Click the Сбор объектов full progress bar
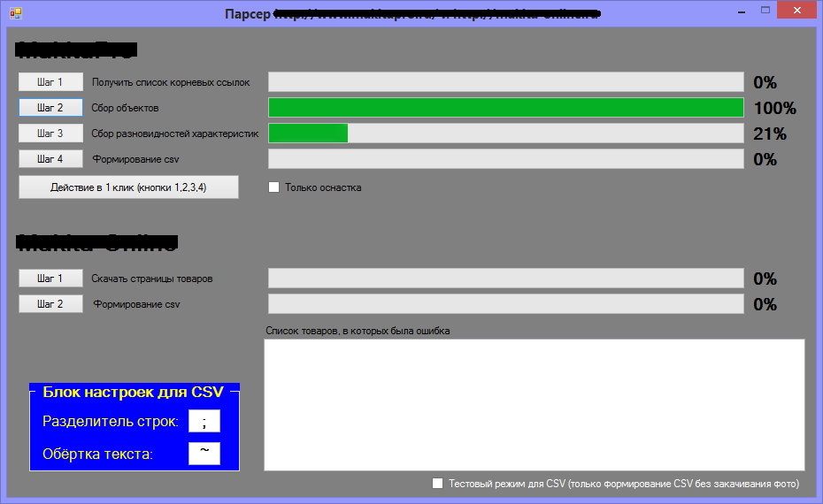Image resolution: width=823 pixels, height=504 pixels. point(505,108)
